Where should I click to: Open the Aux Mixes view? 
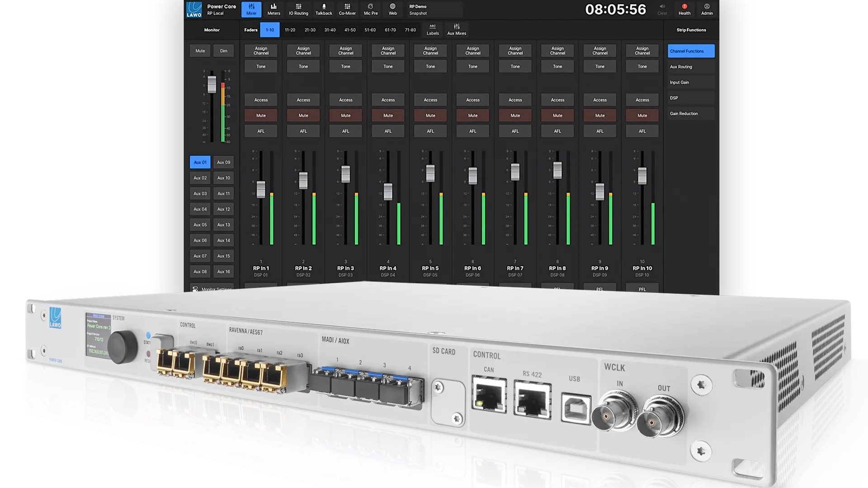point(457,30)
